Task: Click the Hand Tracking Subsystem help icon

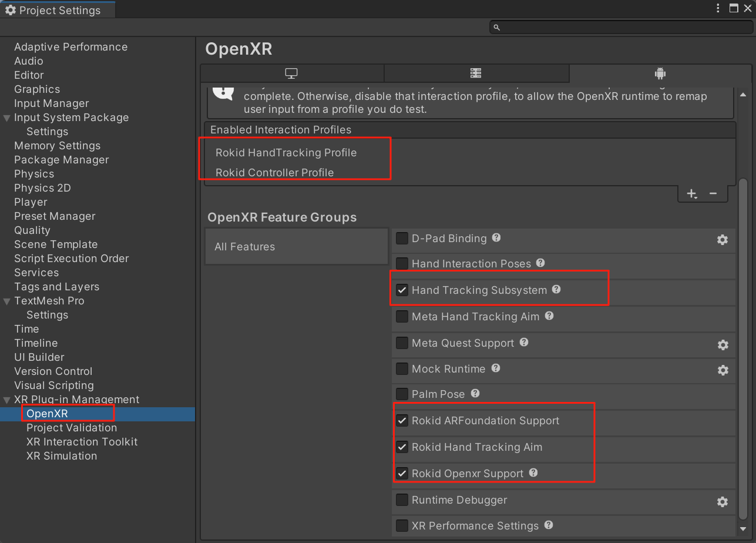Action: coord(556,290)
